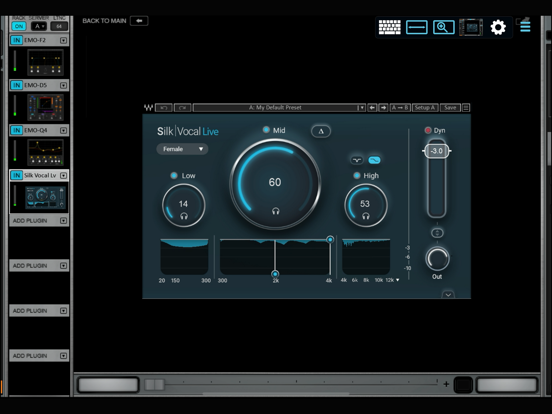This screenshot has height=414, width=552.
Task: Undo the last change in the plugin toolbar
Action: (164, 108)
